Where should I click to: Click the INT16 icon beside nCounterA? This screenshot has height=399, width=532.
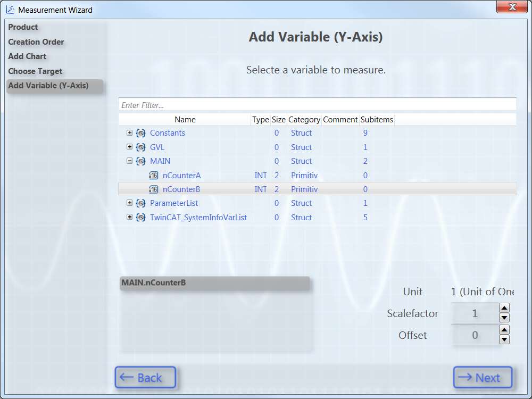(154, 176)
